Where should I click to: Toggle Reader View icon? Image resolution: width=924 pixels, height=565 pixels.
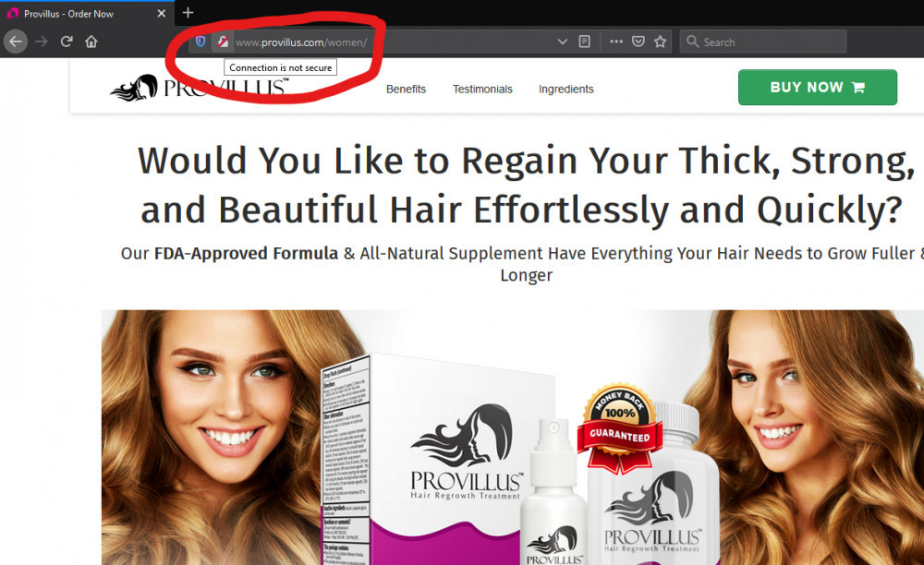tap(585, 42)
